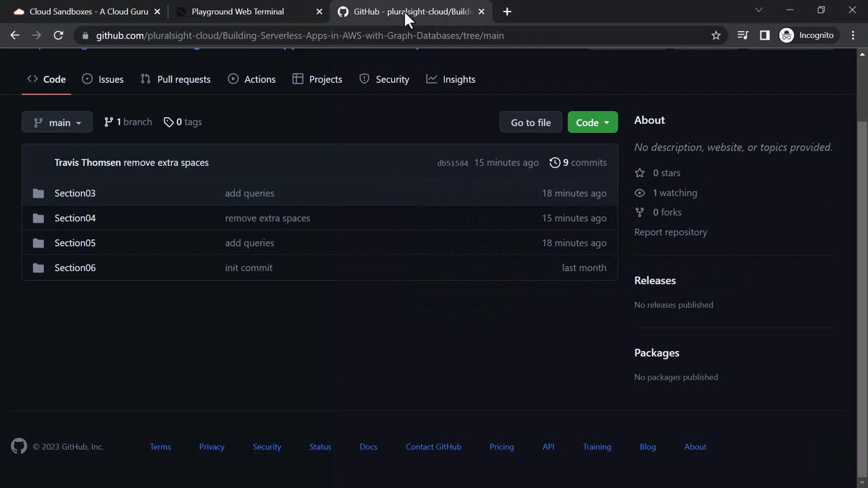Click the Section04 folder icon
The height and width of the screenshot is (488, 868).
coord(38,218)
